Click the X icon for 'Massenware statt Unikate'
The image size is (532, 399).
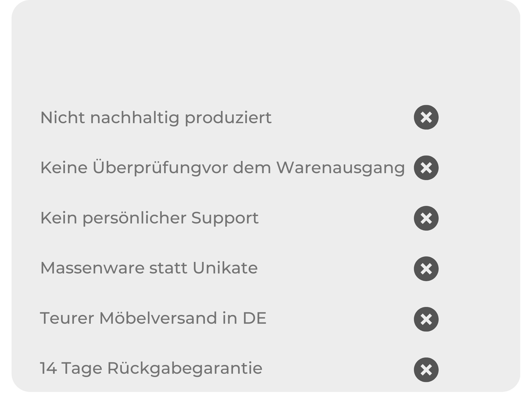(x=426, y=269)
